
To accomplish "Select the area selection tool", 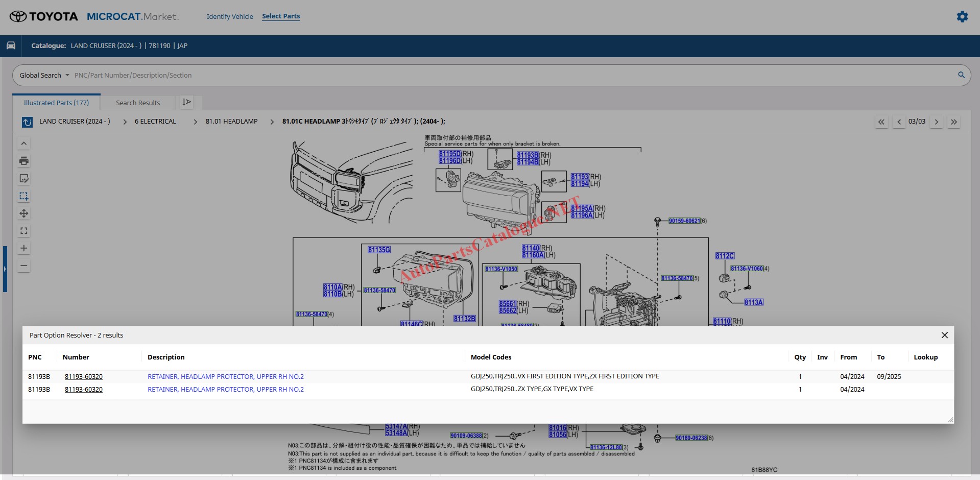I will pos(24,196).
